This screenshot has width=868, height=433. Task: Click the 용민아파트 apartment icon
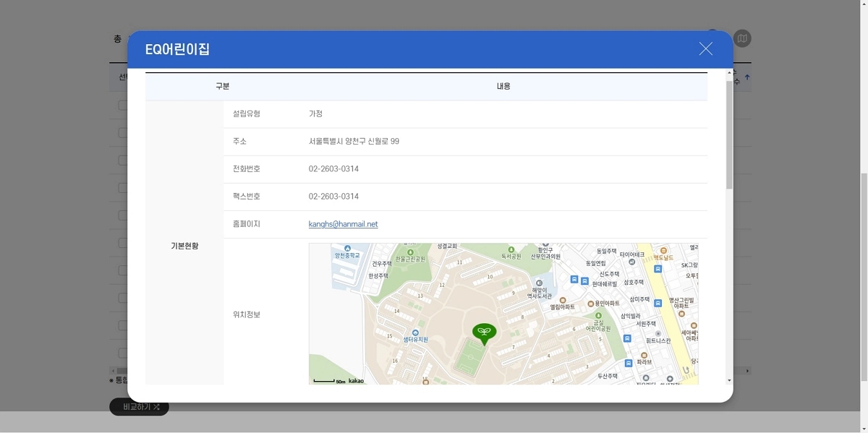click(x=591, y=304)
